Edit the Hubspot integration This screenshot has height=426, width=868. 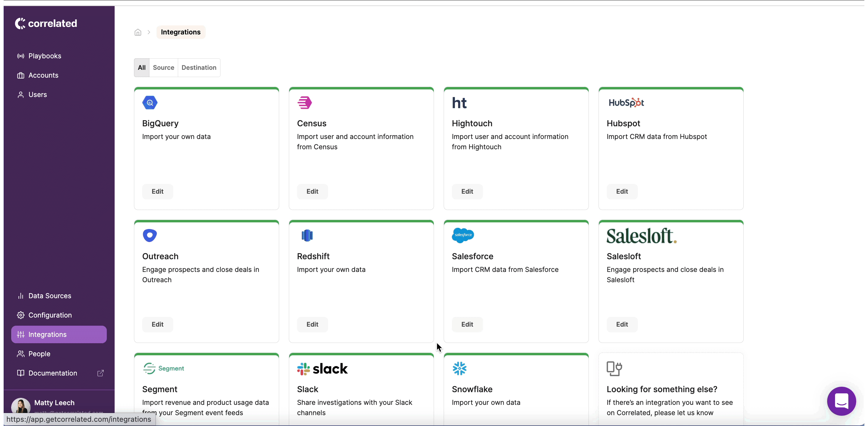click(622, 192)
